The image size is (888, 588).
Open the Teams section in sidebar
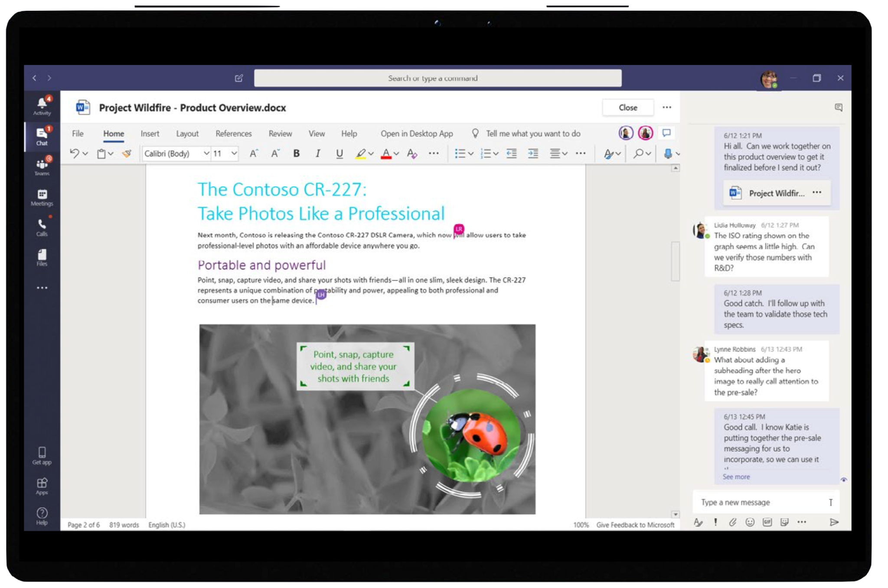[x=42, y=167]
